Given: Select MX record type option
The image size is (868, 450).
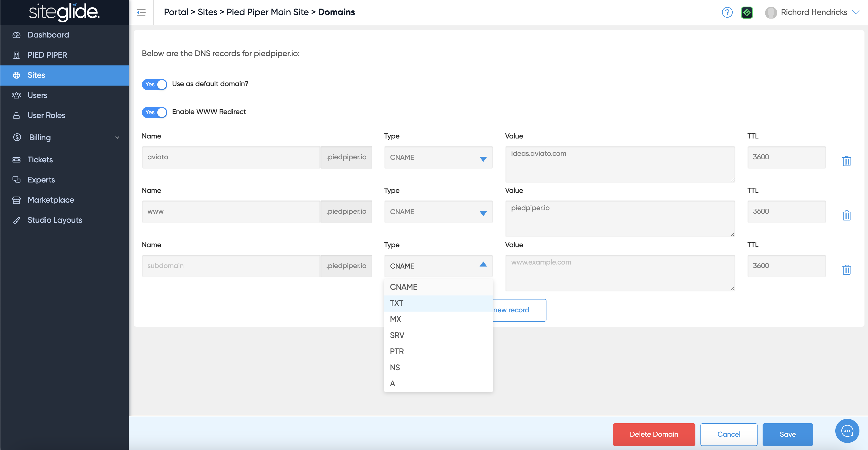Looking at the screenshot, I should point(395,319).
